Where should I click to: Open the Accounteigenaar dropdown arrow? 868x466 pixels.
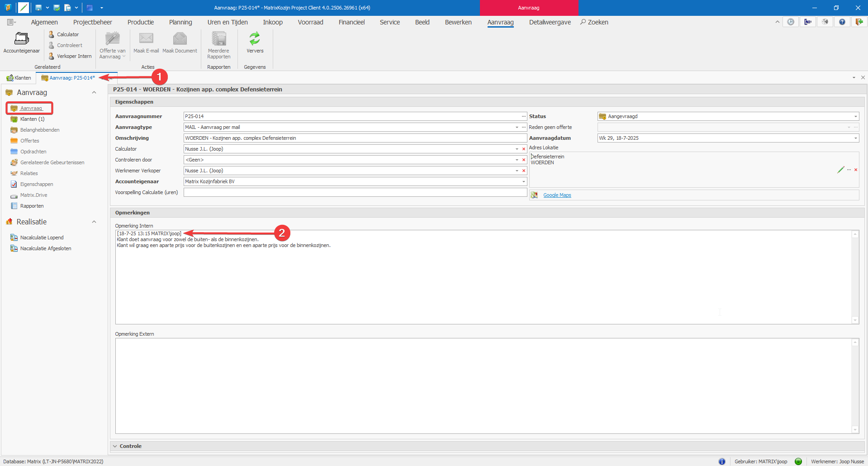click(524, 181)
